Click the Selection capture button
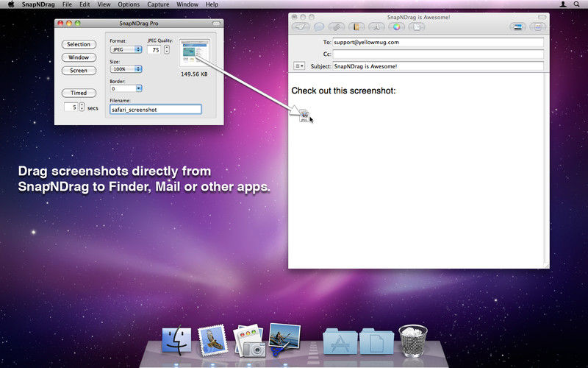 point(79,44)
